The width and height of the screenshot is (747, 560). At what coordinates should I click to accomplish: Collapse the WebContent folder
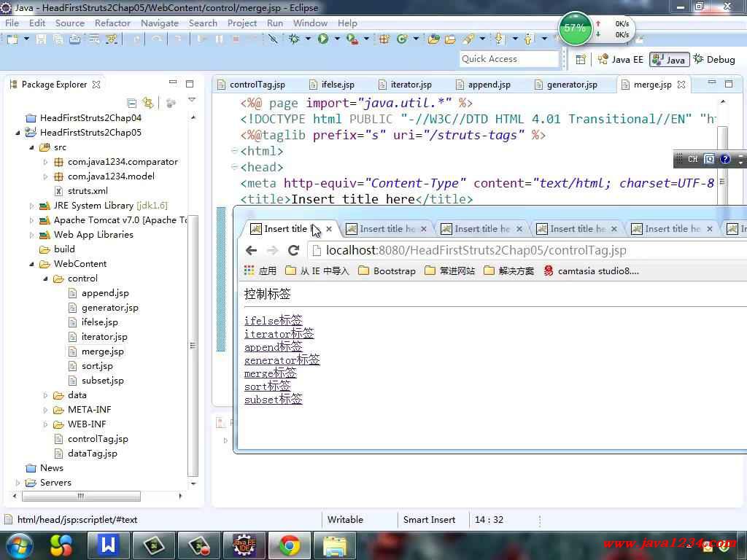click(x=32, y=264)
